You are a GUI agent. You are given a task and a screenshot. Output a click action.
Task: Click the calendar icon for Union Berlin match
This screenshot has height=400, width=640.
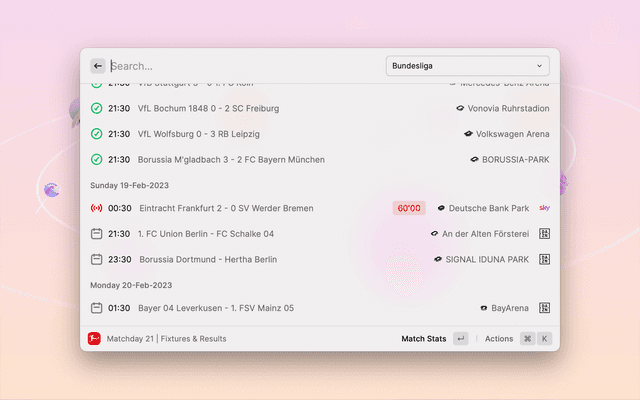[97, 234]
